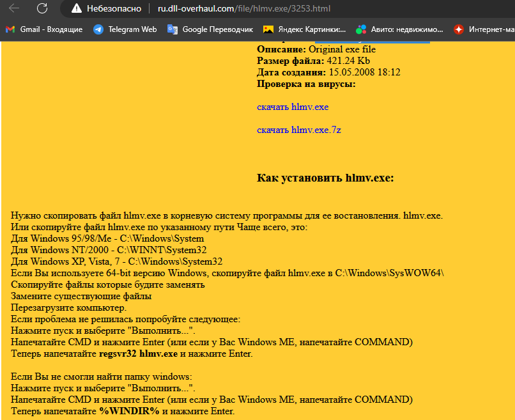Click the "скачать hlmv.exe" download link
The height and width of the screenshot is (420, 515).
[x=293, y=107]
